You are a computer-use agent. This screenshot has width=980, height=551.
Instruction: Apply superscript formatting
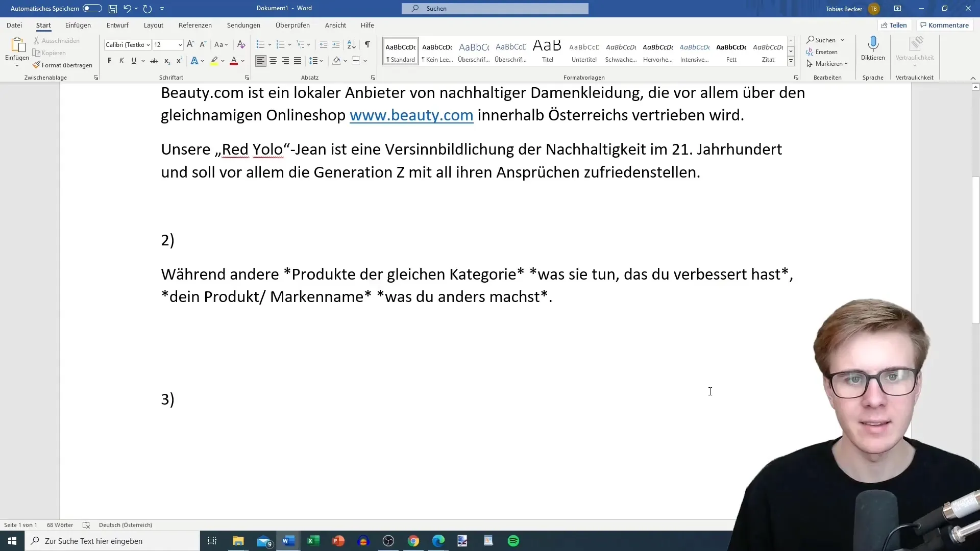[x=179, y=61]
